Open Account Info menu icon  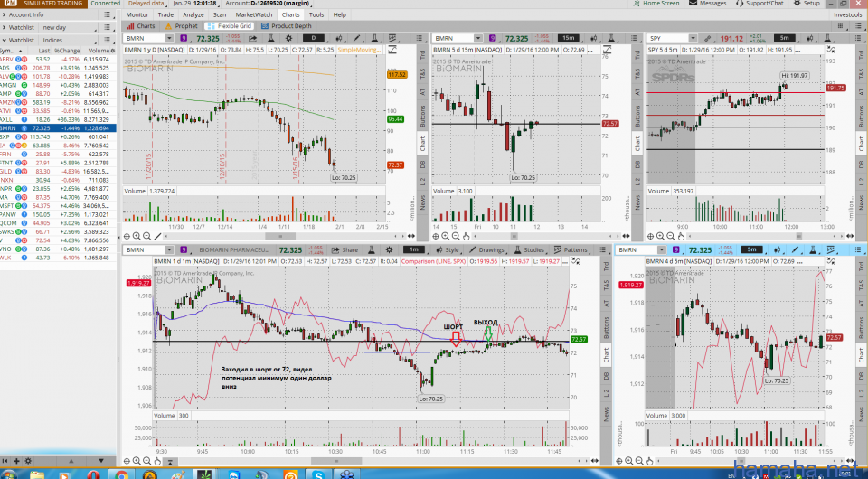pyautogui.click(x=108, y=15)
